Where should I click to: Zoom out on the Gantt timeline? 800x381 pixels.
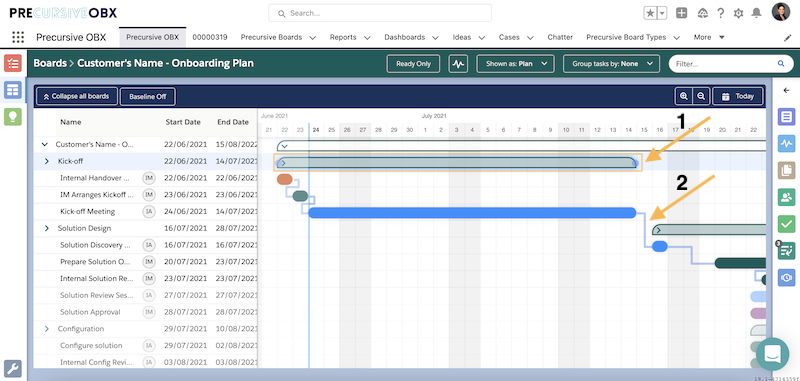pos(701,96)
